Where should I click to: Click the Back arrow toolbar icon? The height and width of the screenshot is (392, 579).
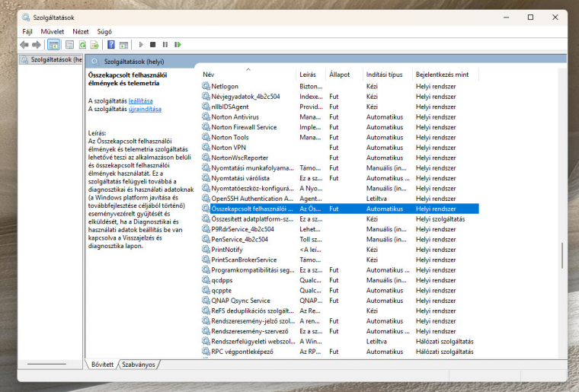pyautogui.click(x=24, y=45)
